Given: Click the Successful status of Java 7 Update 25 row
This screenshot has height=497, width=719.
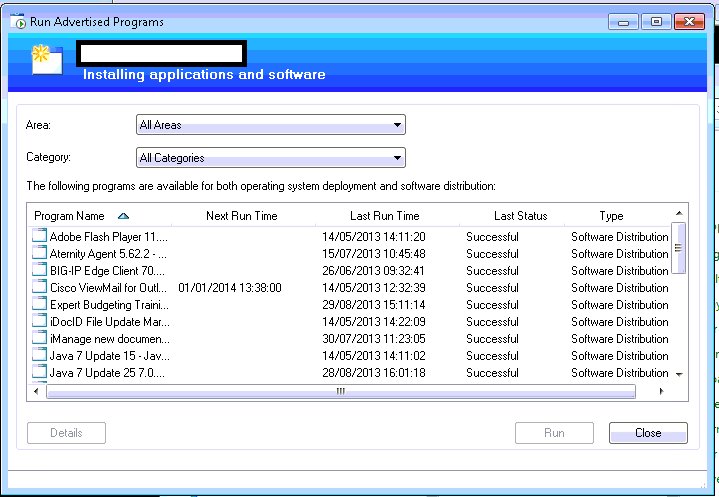Looking at the screenshot, I should (492, 372).
